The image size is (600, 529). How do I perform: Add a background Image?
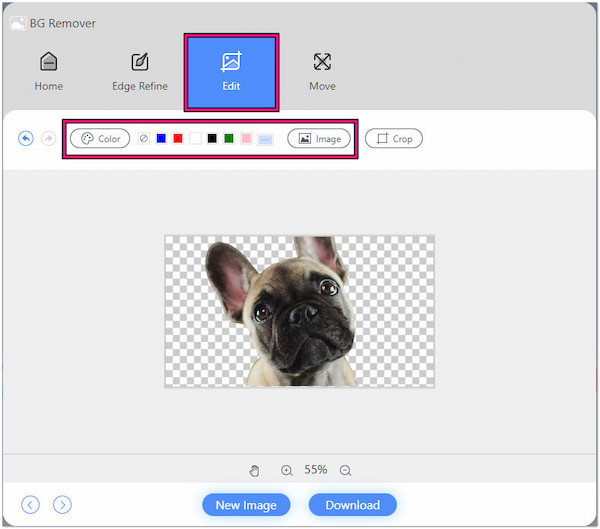[x=319, y=139]
